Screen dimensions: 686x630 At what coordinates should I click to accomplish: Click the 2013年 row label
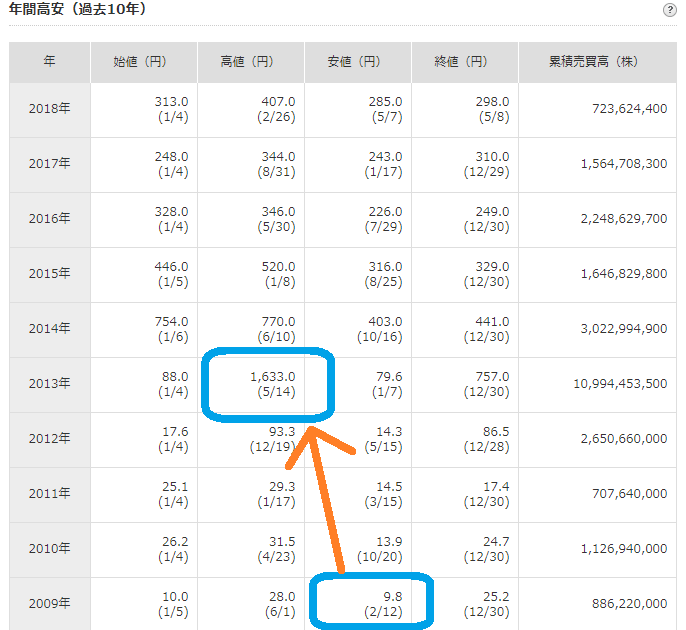tap(50, 384)
